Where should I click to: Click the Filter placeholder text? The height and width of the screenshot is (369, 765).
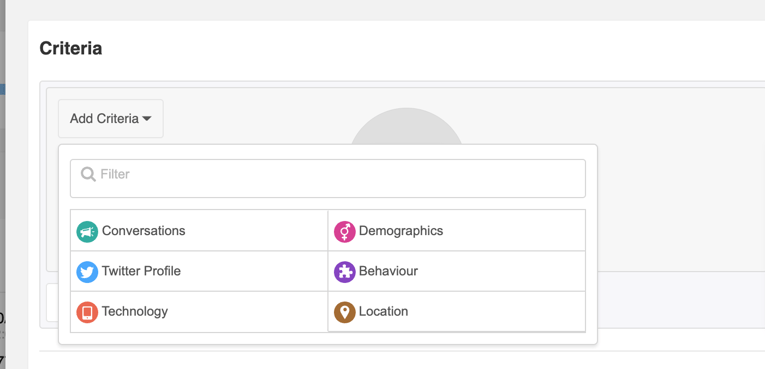click(115, 174)
